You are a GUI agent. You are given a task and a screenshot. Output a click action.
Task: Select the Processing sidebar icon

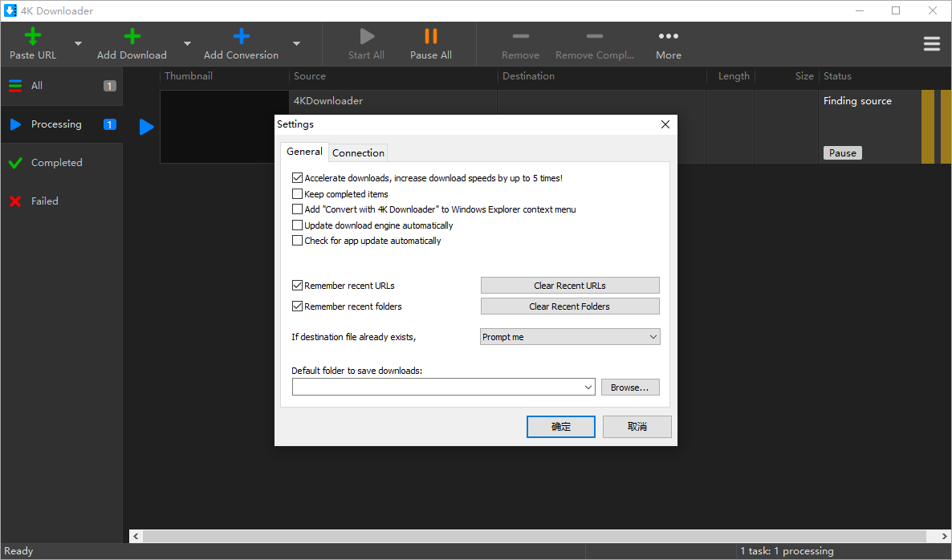click(x=16, y=124)
